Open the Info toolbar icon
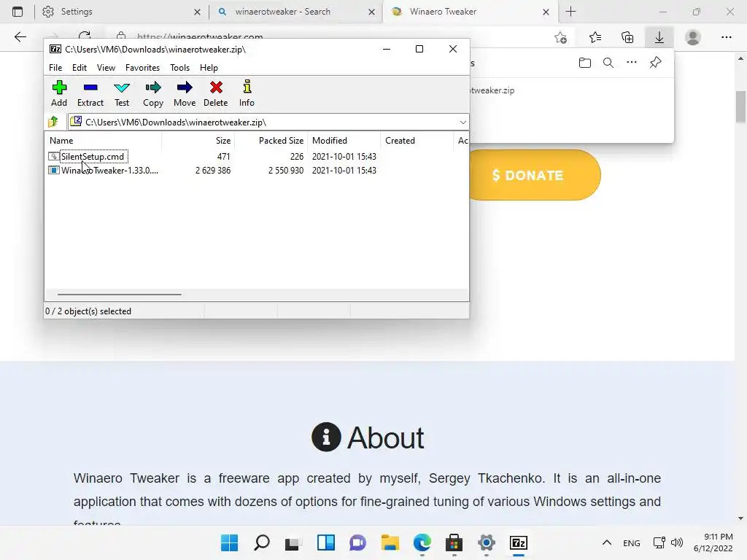The image size is (747, 560). pos(247,93)
